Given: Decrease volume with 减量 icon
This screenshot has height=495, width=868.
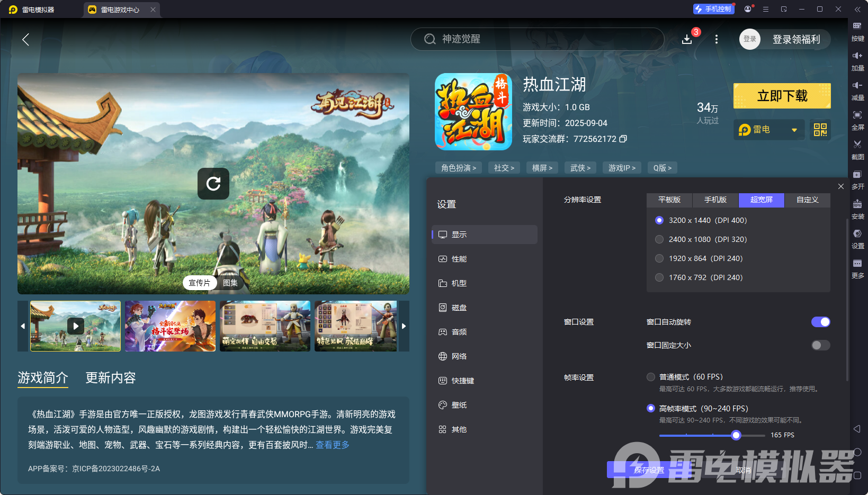Looking at the screenshot, I should click(x=857, y=91).
